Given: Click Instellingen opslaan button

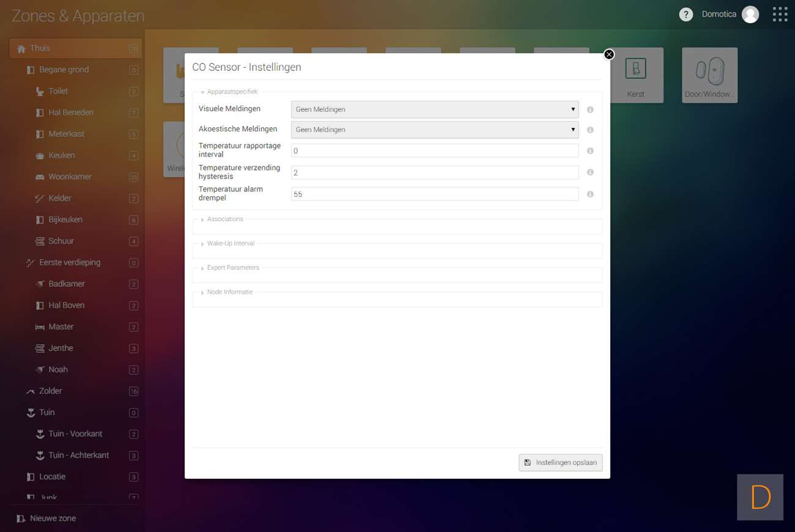Looking at the screenshot, I should point(560,462).
